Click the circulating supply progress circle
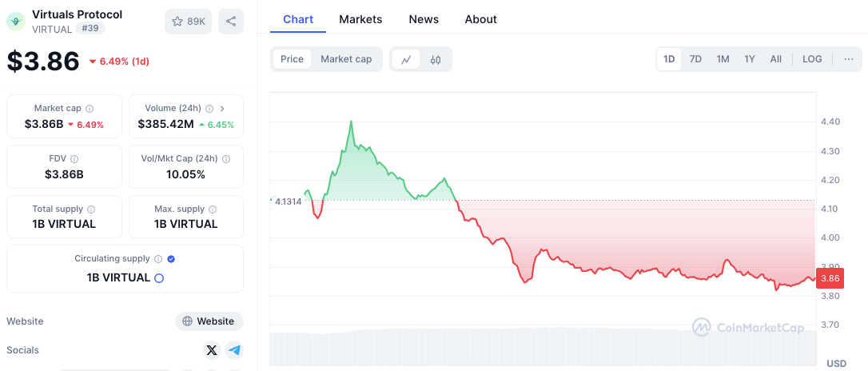 pos(159,278)
